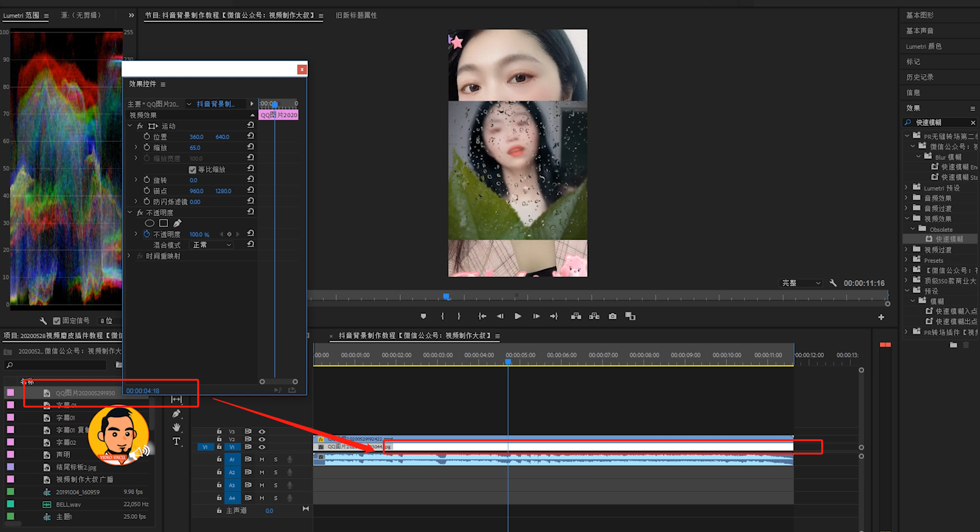Click the timeline ruler at 00:00:08:00
Viewport: 980px width, 532px height.
pos(644,355)
